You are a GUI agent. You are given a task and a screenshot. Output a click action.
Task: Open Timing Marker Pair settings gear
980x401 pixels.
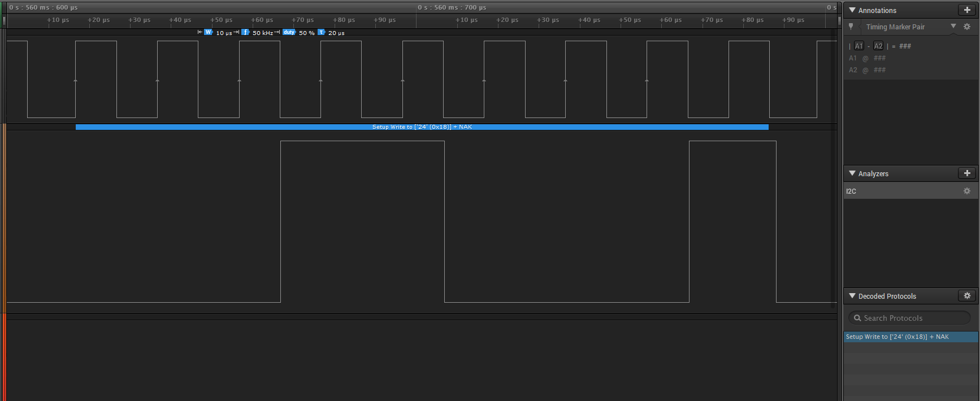pyautogui.click(x=967, y=27)
